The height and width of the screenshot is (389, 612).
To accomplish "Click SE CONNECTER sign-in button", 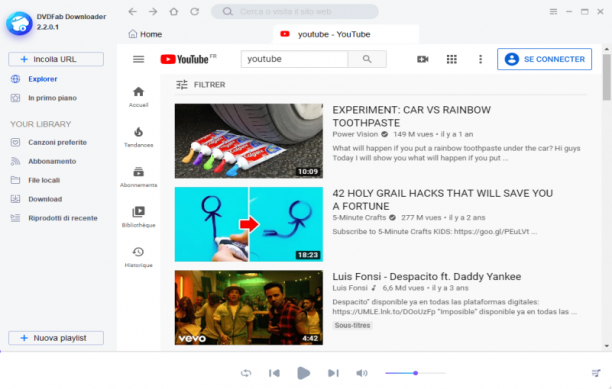I will (x=544, y=59).
